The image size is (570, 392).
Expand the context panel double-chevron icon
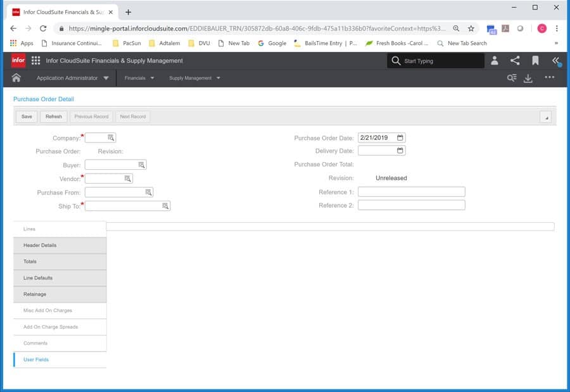(x=556, y=60)
